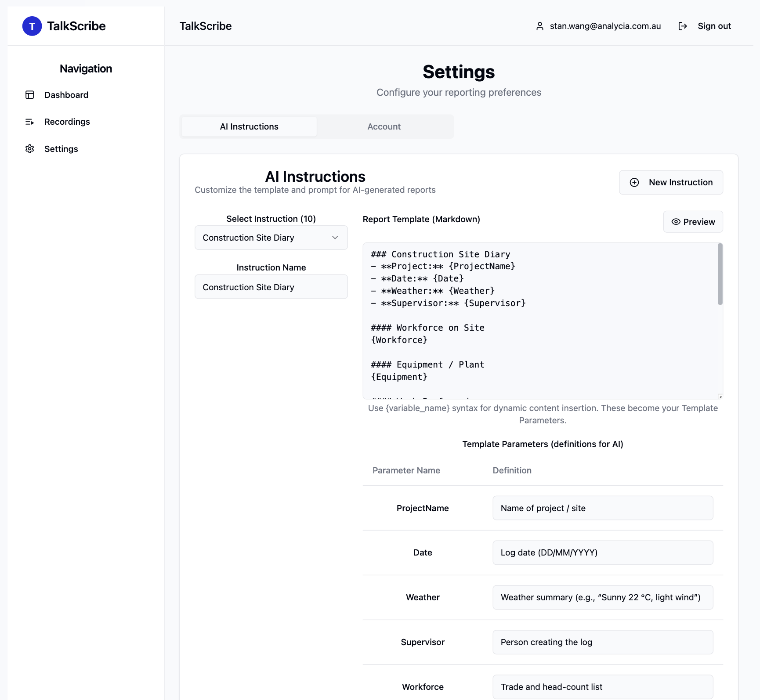Viewport: 760px width, 700px height.
Task: Click the 'Parameter Name' column header
Action: coord(406,470)
